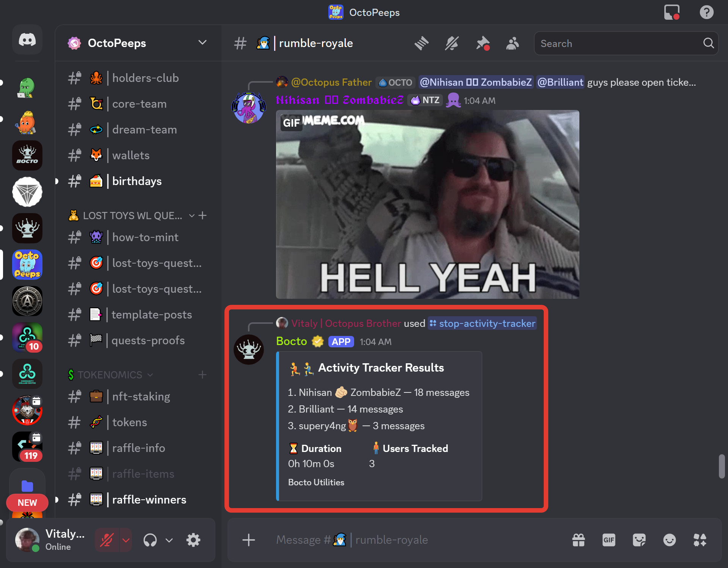Open the Threads icon in channel header

tap(421, 43)
